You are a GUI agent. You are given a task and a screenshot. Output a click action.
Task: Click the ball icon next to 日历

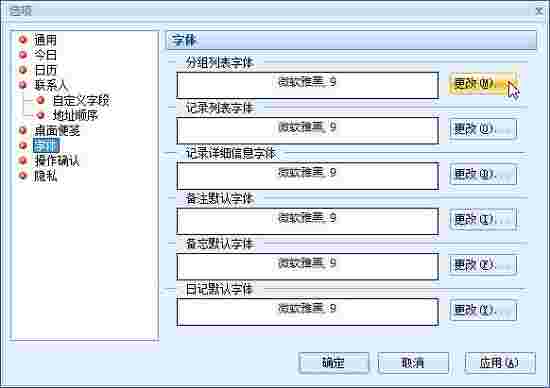[x=23, y=70]
